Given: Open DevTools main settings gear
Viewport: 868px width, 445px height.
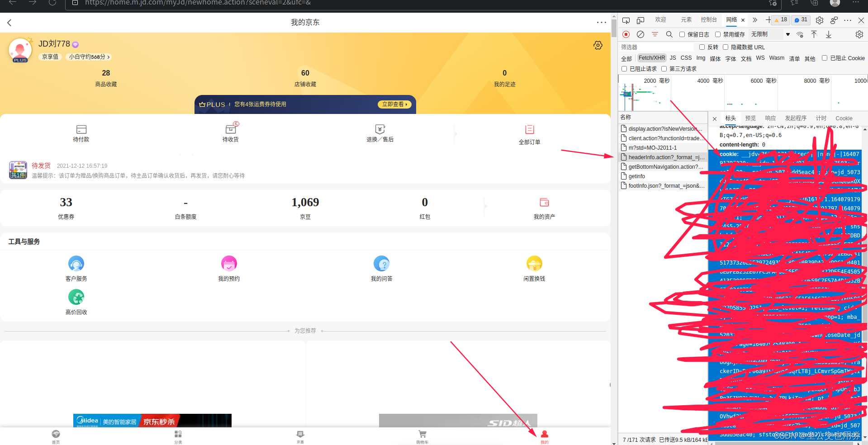Looking at the screenshot, I should coord(820,20).
